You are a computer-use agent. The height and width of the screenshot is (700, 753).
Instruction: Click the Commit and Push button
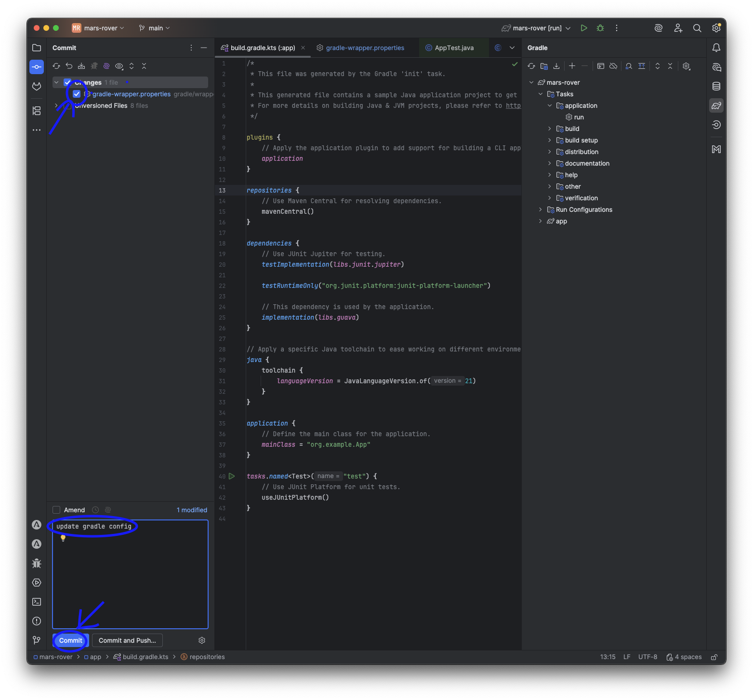[x=127, y=640]
